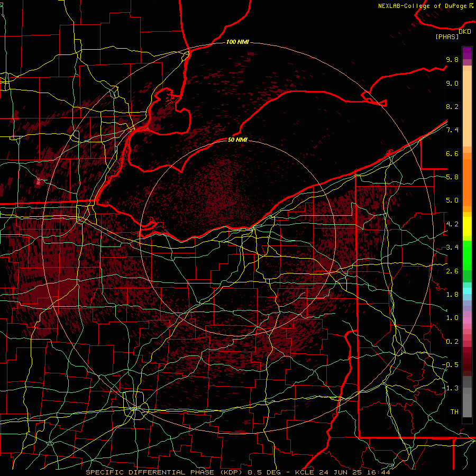476x476 pixels.
Task: Pick the gray band at the scale bottom
Action: 467,397
